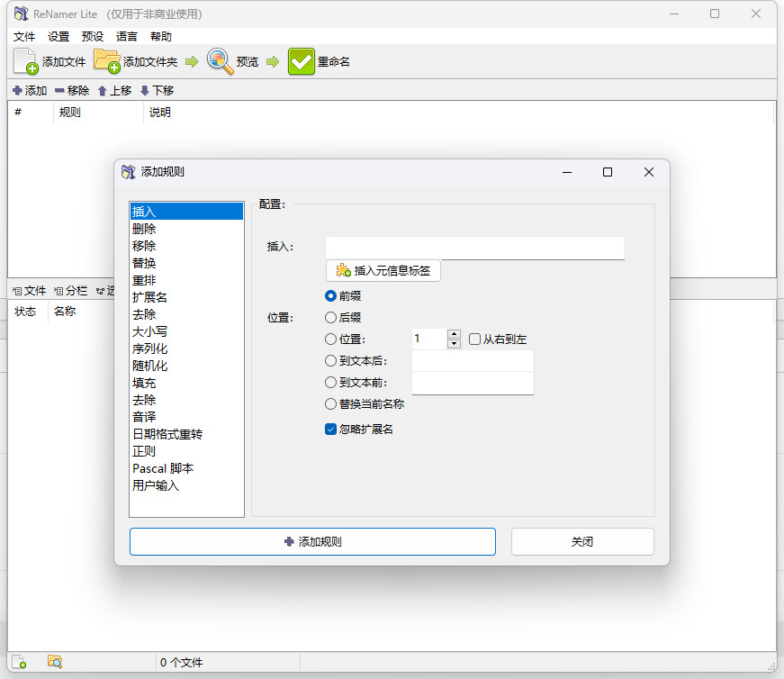Screen dimensions: 784x679
Task: Minimize the ReNamer Lite main window
Action: click(x=674, y=14)
